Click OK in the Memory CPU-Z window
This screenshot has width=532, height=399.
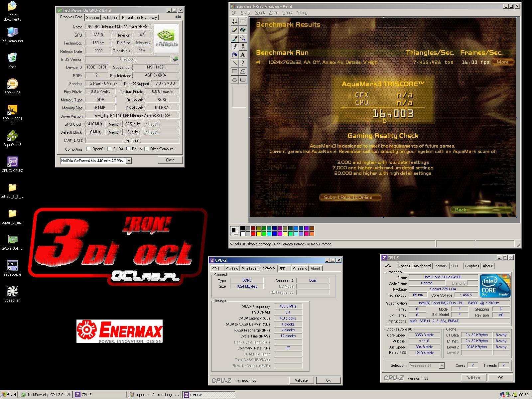pos(328,380)
